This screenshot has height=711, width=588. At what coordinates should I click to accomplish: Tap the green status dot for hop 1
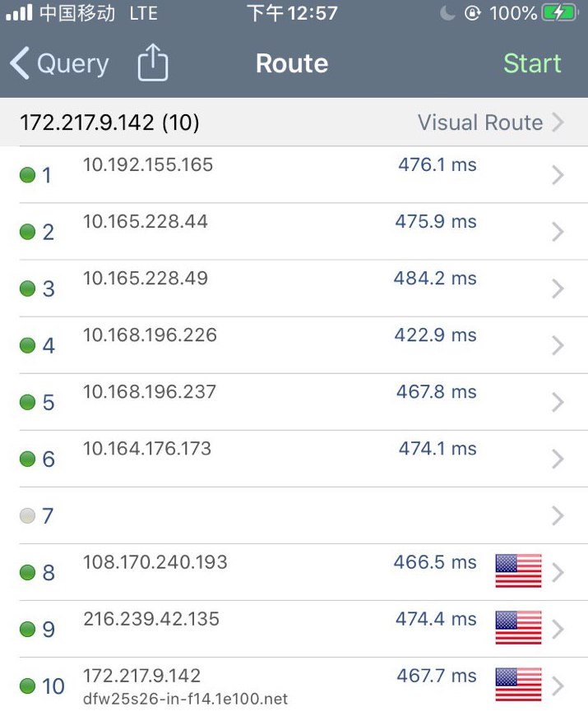point(27,175)
